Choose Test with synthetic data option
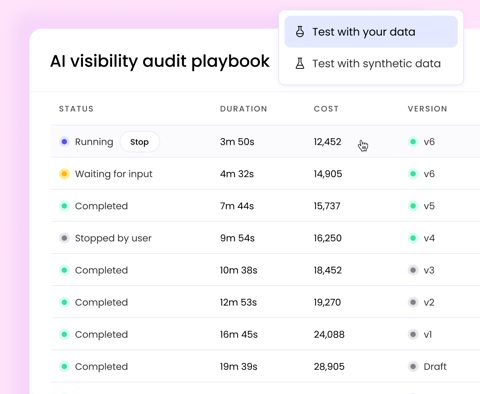480x394 pixels. [x=371, y=63]
